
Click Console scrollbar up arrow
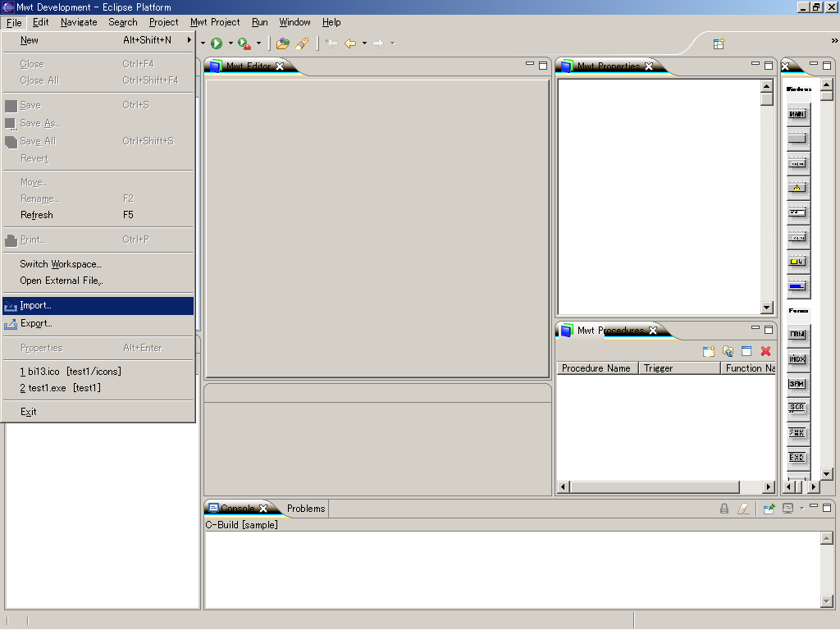tap(827, 538)
